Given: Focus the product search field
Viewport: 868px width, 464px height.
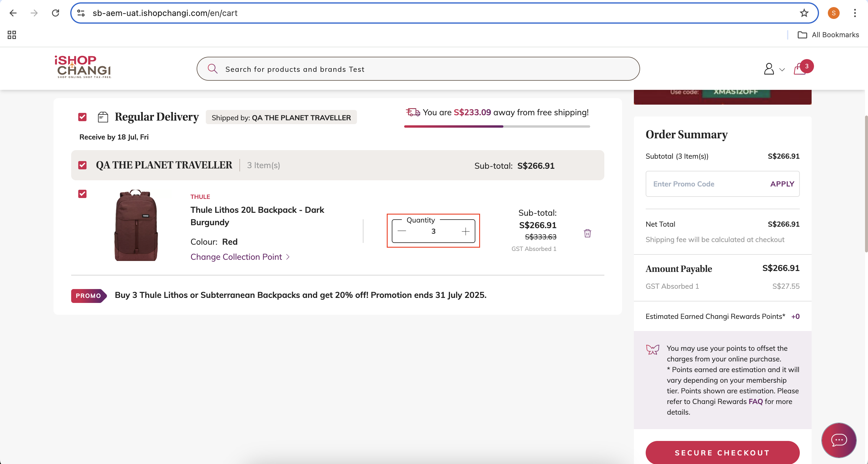Looking at the screenshot, I should [x=418, y=69].
